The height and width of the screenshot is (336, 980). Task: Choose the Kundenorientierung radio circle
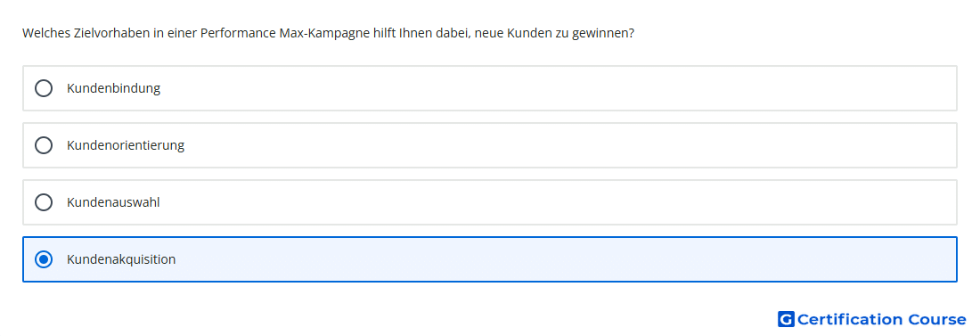click(x=44, y=145)
